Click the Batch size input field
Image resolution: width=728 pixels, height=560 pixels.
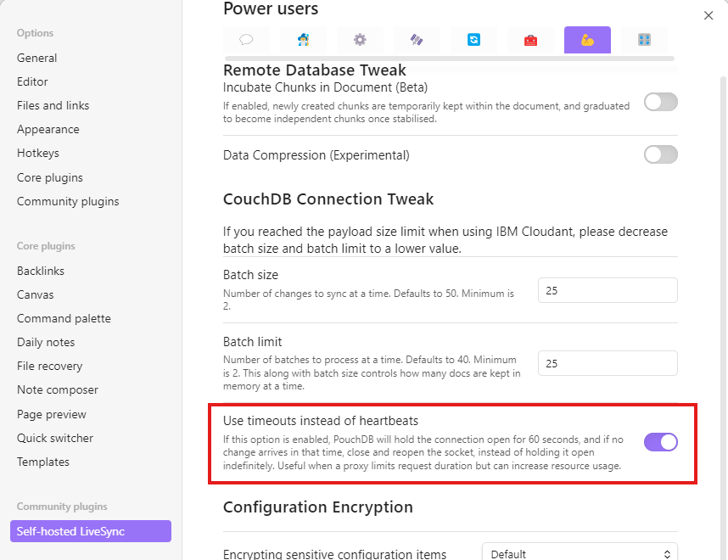coord(608,290)
